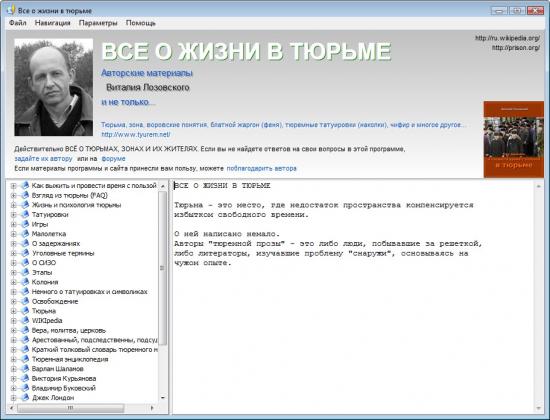Click the tree panel horizontal scrollbar thumb
Viewport: 550px width, 420px height.
tap(70, 408)
